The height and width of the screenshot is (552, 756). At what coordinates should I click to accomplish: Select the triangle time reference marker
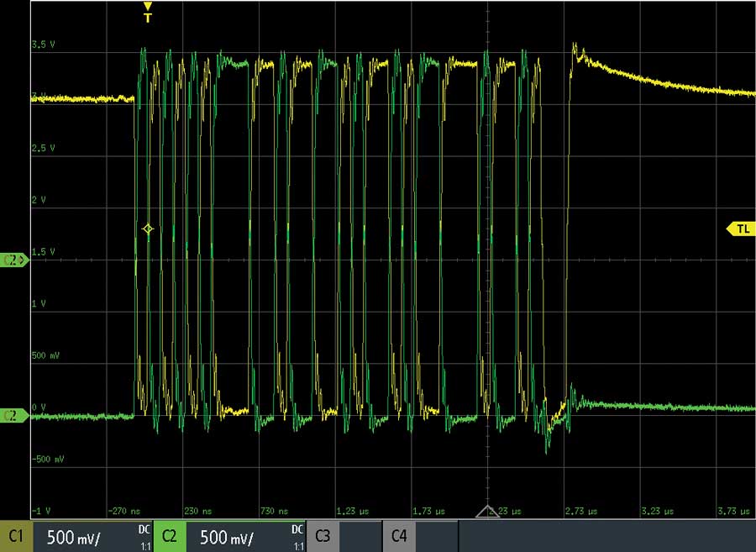488,512
